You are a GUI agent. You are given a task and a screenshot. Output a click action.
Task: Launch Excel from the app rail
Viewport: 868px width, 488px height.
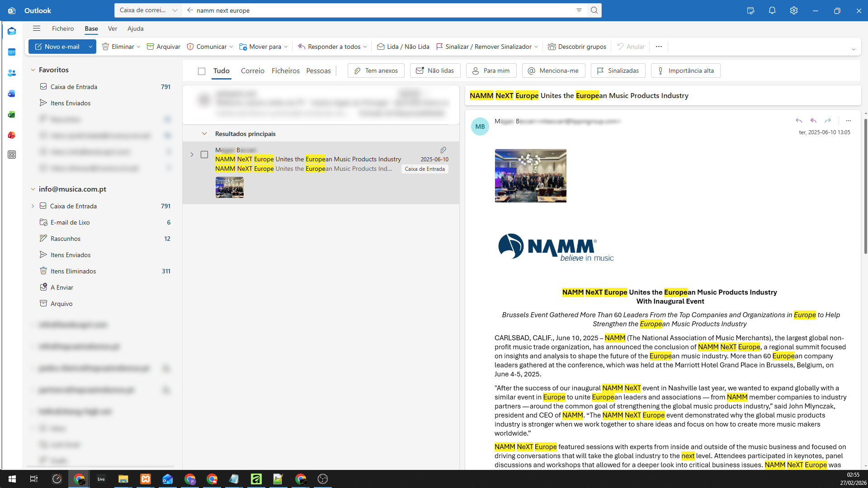(12, 114)
